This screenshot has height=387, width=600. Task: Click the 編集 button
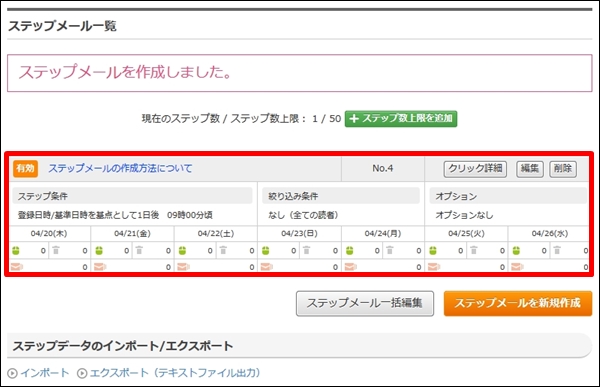530,169
